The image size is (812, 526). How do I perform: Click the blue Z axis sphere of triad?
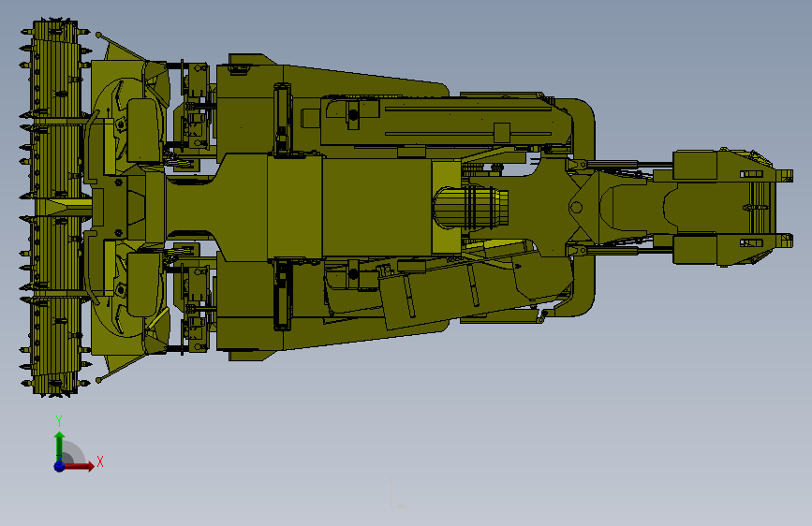point(60,466)
